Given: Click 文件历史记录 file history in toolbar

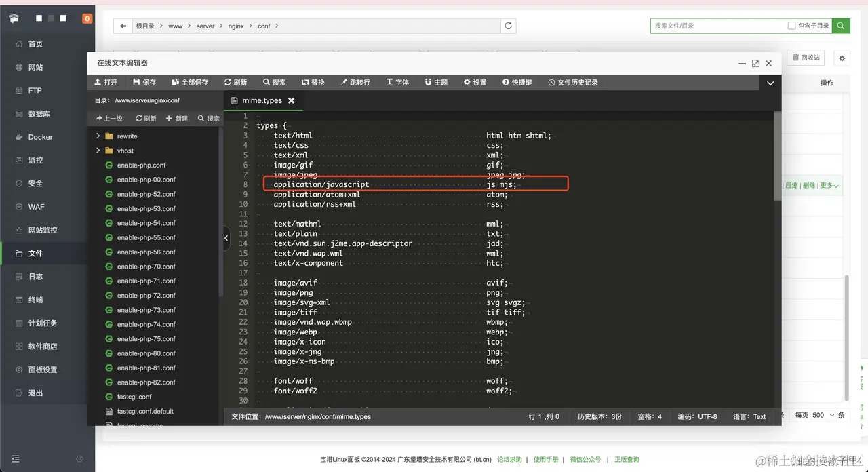Looking at the screenshot, I should 574,82.
